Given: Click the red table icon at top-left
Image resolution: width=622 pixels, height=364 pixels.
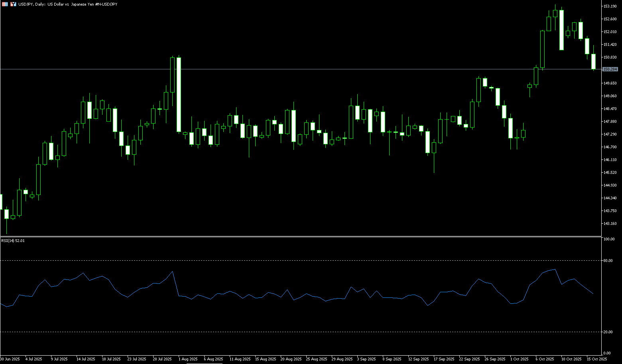Looking at the screenshot, I should (x=5, y=4).
